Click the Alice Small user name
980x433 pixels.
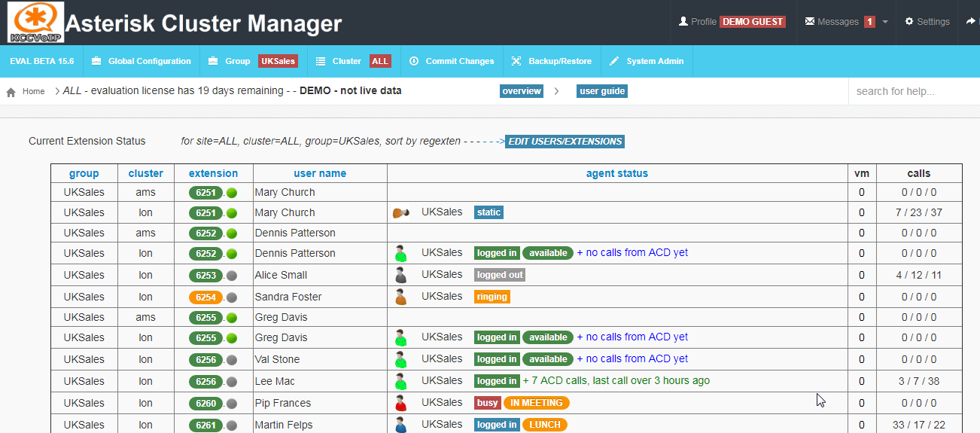point(281,275)
